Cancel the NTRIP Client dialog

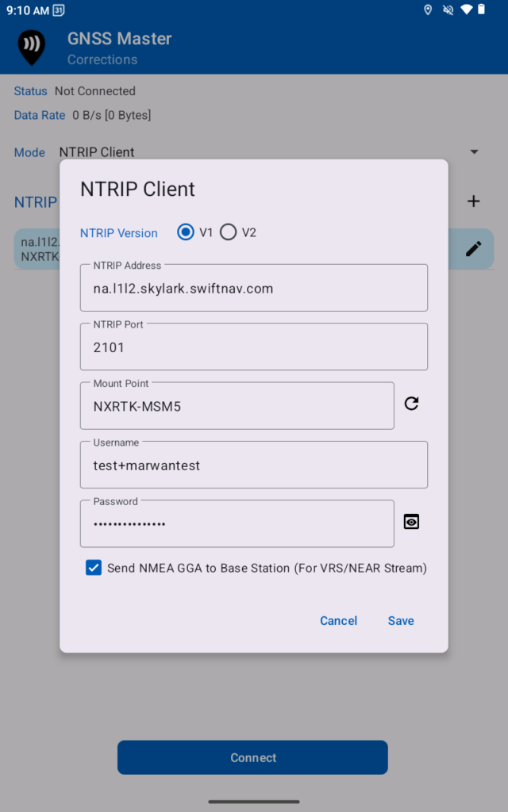(338, 621)
